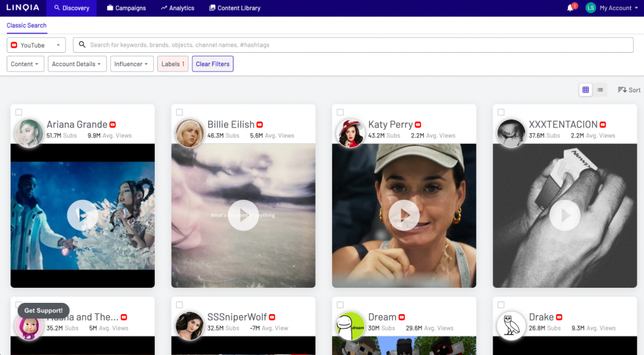644x355 pixels.
Task: Select the SSSniperWolf card checkbox
Action: 179,305
